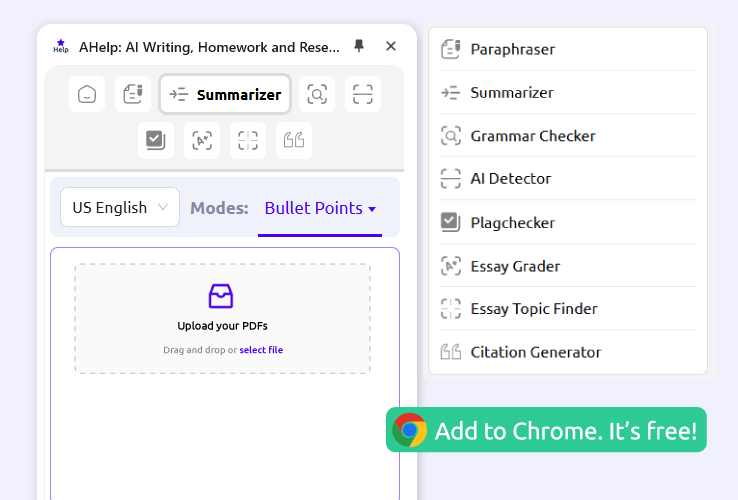Image resolution: width=738 pixels, height=500 pixels.
Task: Click the panel title AHelp: AI Writing, Homework
Action: [x=209, y=47]
